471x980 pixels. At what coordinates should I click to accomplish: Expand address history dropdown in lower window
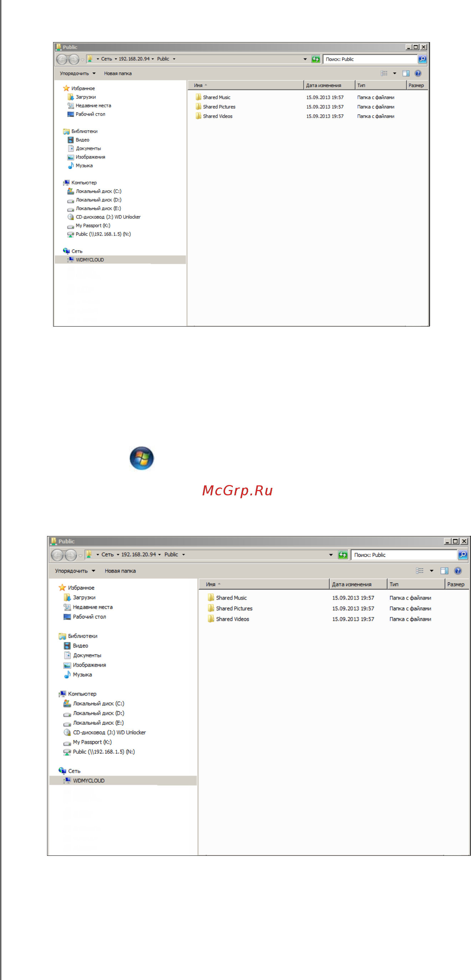(x=331, y=555)
